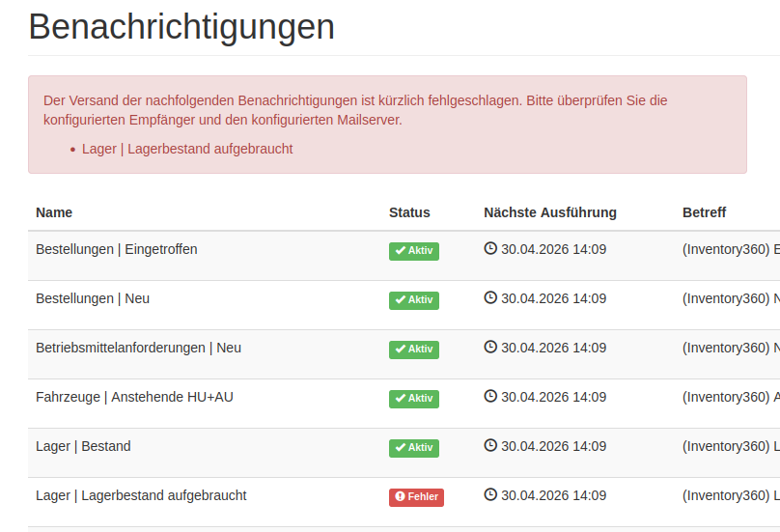
Task: Click Aktiv badge for Bestellungen | Neu
Action: (x=414, y=300)
